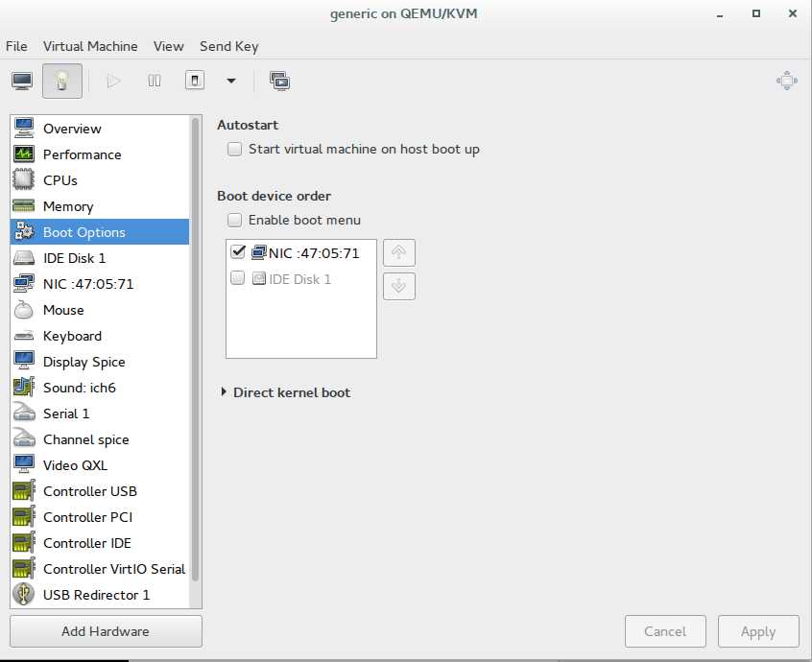
Task: Select NIC :47:05:71 in sidebar
Action: pyautogui.click(x=100, y=284)
